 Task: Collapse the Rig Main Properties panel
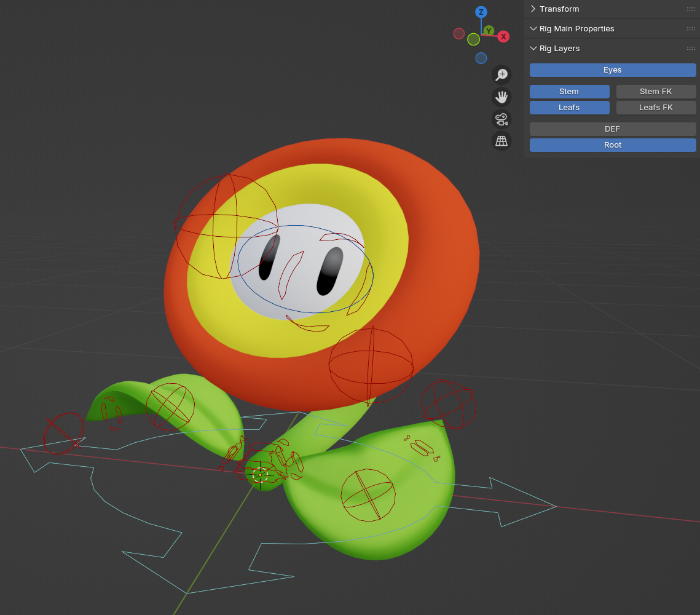[533, 28]
